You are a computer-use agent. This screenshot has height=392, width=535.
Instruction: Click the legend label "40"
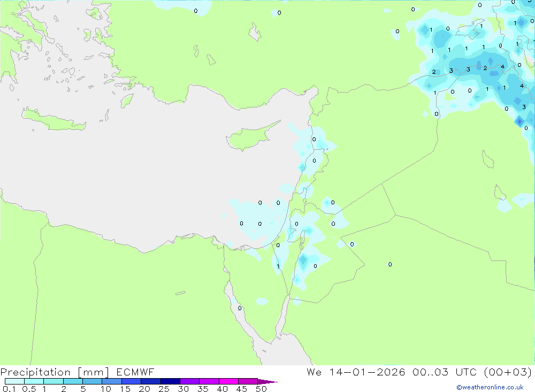[222, 389]
